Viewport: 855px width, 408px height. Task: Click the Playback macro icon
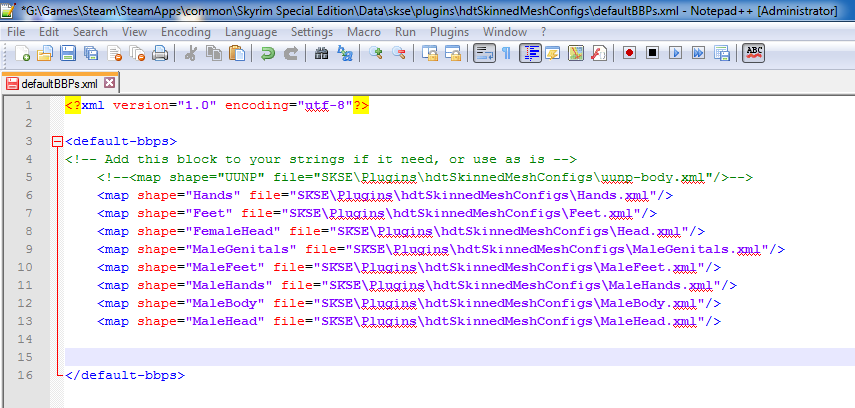676,53
